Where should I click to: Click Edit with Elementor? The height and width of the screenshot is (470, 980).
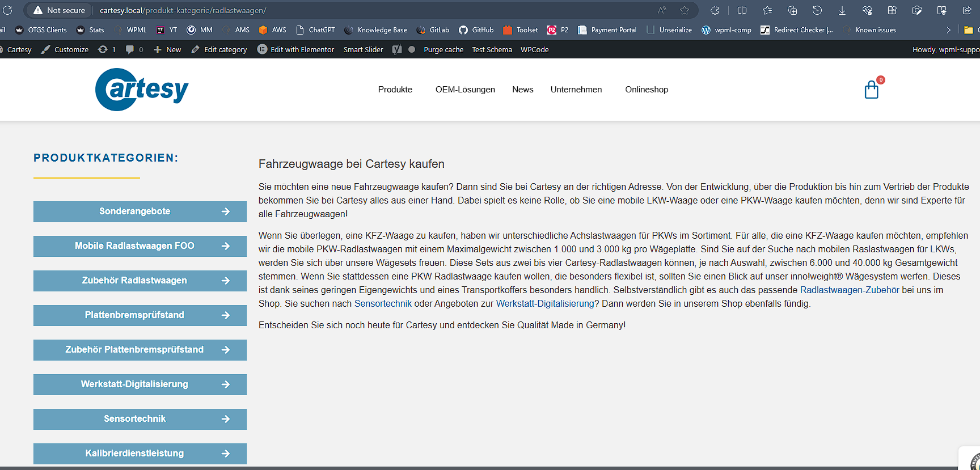[295, 49]
